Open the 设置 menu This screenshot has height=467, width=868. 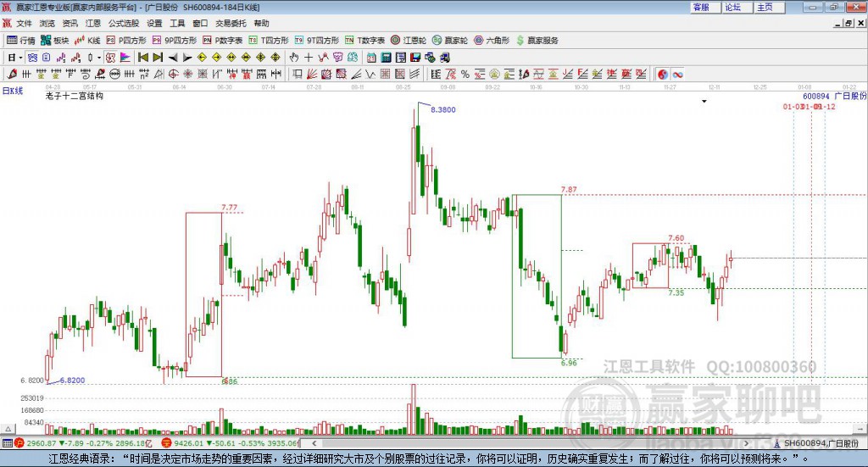tap(154, 23)
